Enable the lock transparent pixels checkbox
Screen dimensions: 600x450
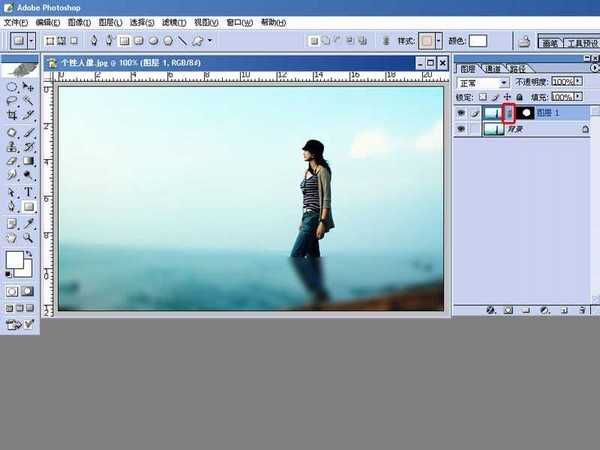[x=483, y=97]
